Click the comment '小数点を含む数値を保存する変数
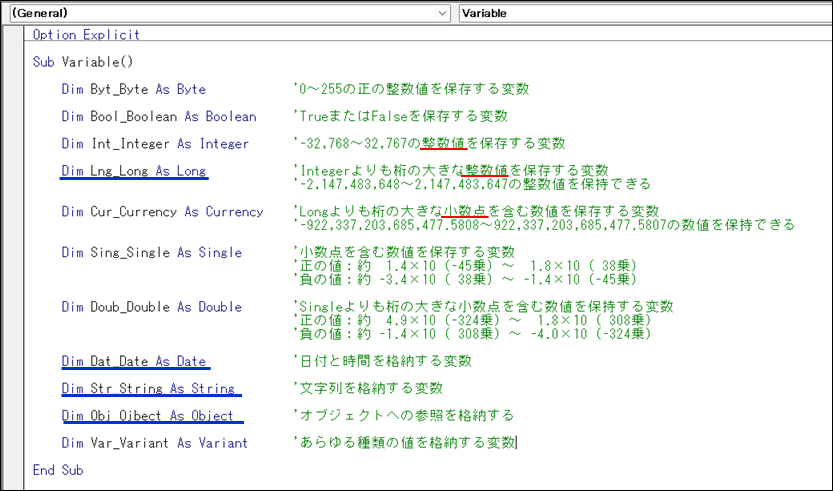833x491 pixels. coord(404,252)
